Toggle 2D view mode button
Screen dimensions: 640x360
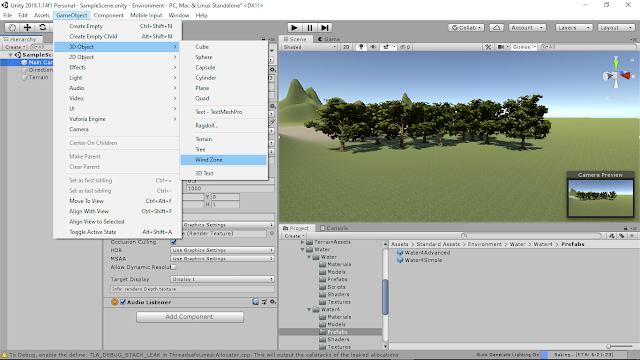(346, 47)
